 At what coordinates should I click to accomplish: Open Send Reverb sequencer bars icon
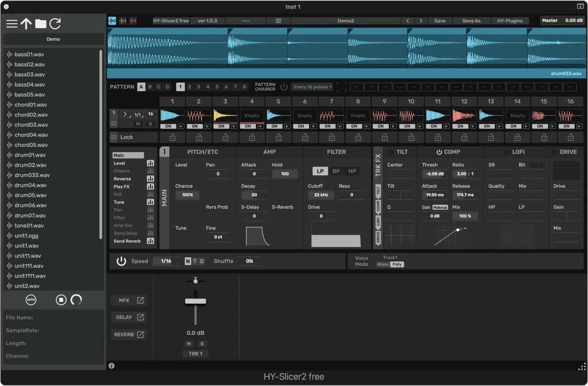[x=150, y=241]
